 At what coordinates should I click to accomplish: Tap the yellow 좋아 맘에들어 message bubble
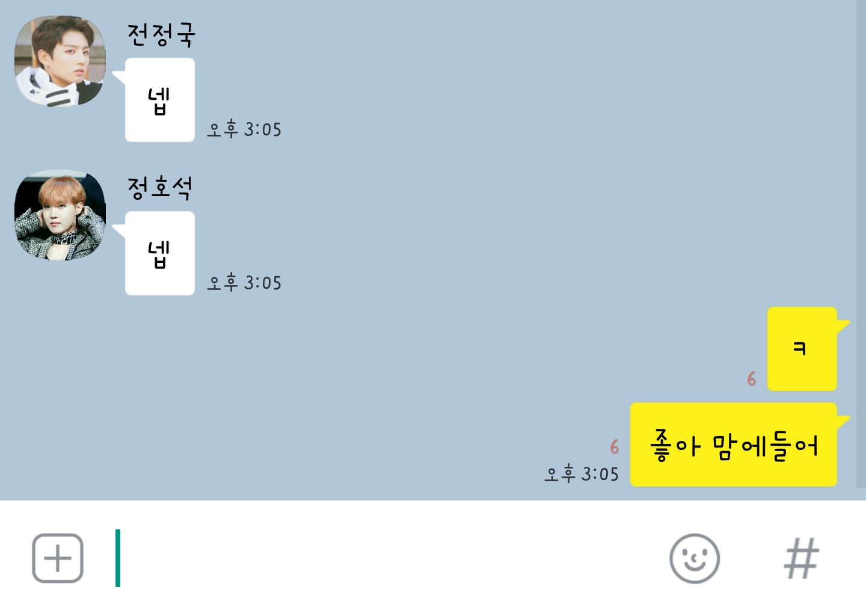click(x=734, y=445)
